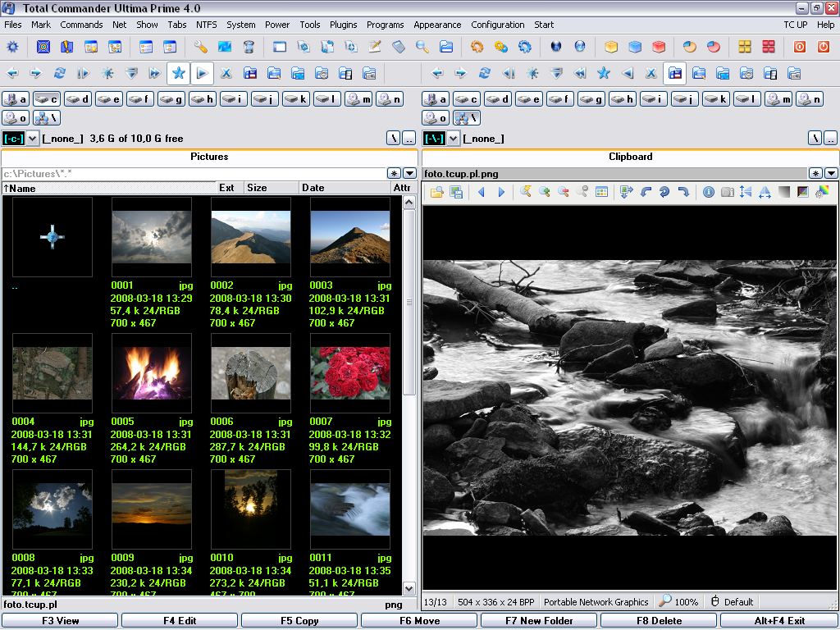The image size is (840, 630).
Task: Open the left panel drive dropdown
Action: (x=33, y=139)
